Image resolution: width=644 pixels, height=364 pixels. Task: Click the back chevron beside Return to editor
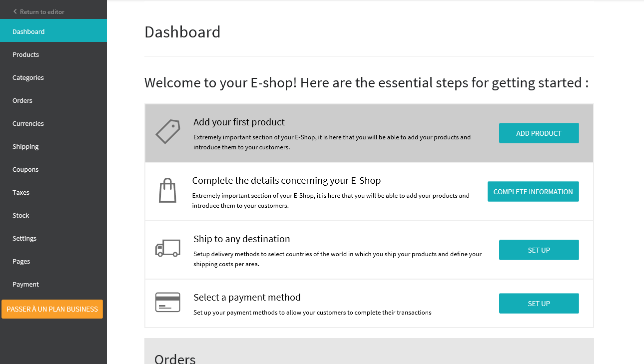(15, 11)
